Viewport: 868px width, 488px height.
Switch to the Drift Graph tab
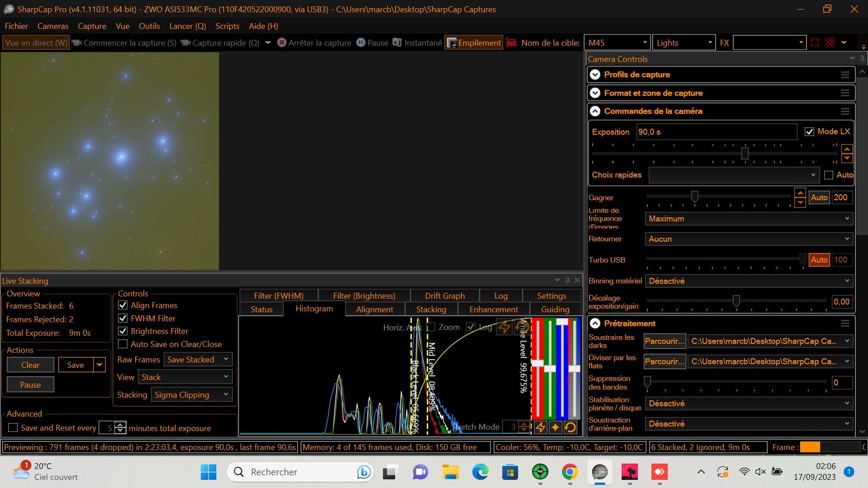pyautogui.click(x=445, y=296)
